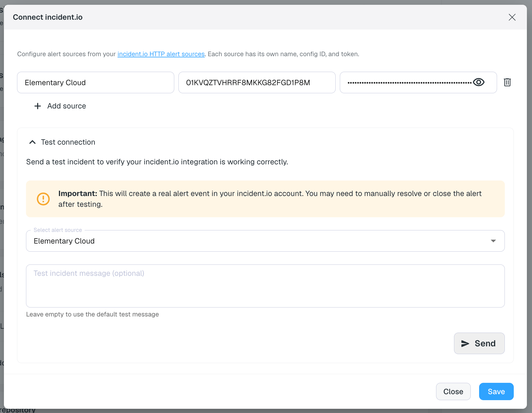The height and width of the screenshot is (413, 532).
Task: Focus the Test incident message text area
Action: tap(265, 286)
